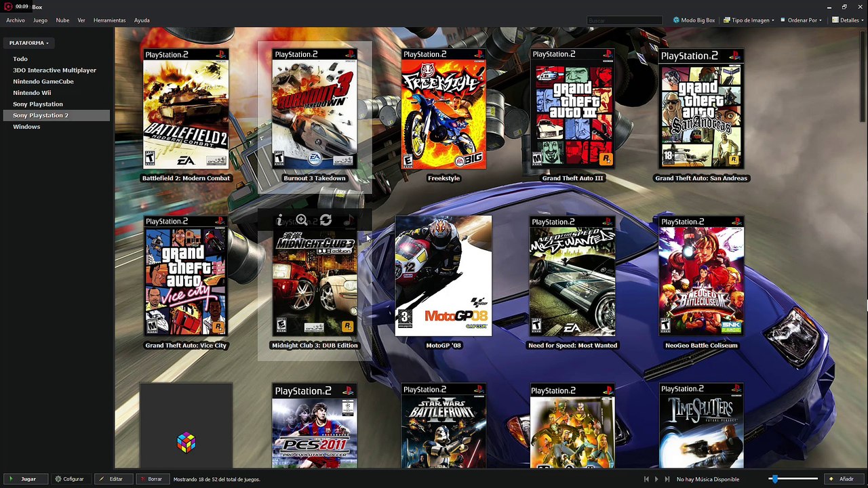Select Need for Speed: Most Wanted cover

point(572,276)
